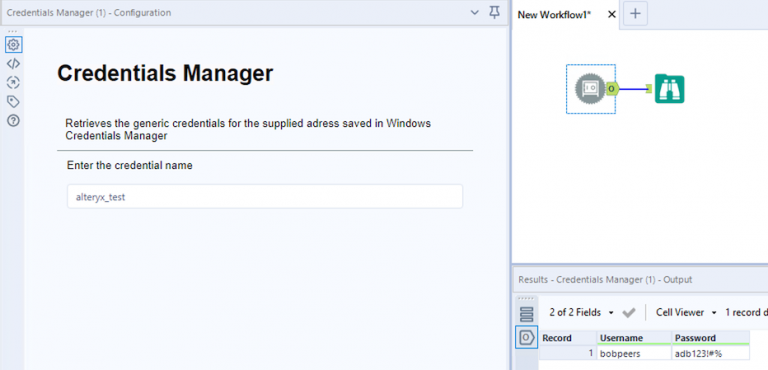Image resolution: width=768 pixels, height=370 pixels.
Task: Open the XML code view icon
Action: pyautogui.click(x=13, y=64)
